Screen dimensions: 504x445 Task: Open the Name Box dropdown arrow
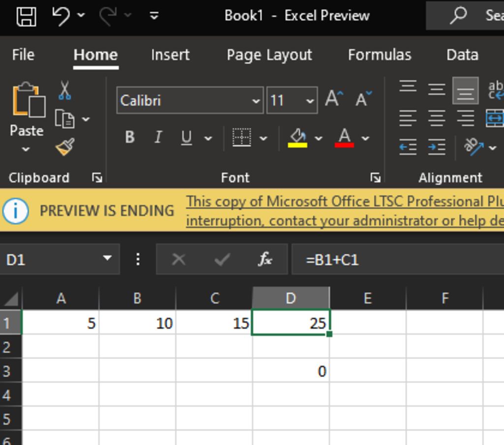(107, 258)
